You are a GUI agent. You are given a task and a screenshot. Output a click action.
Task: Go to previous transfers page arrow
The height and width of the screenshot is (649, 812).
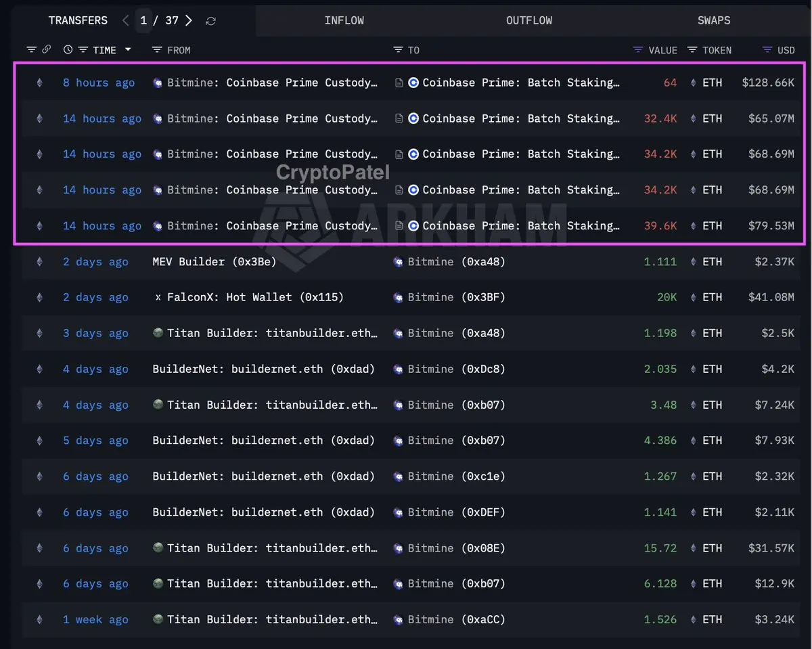tap(125, 20)
